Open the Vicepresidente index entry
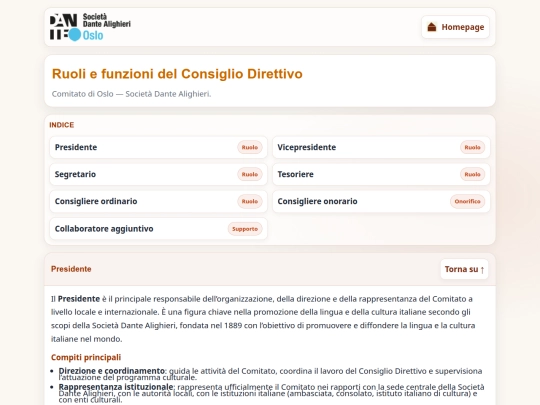 click(x=381, y=147)
